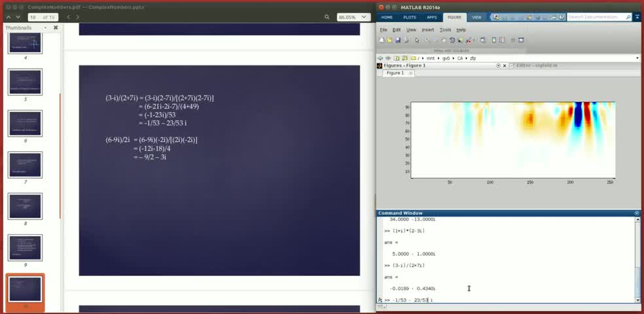Switch to MATLAB FIGURE ribbon tab
This screenshot has height=314, width=644.
pos(455,17)
